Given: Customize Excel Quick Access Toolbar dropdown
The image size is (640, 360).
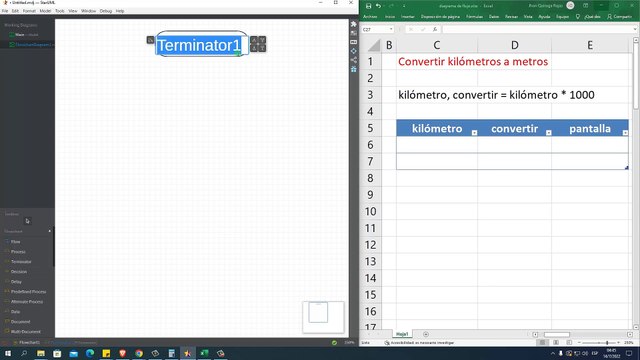Looking at the screenshot, I should pos(404,6).
